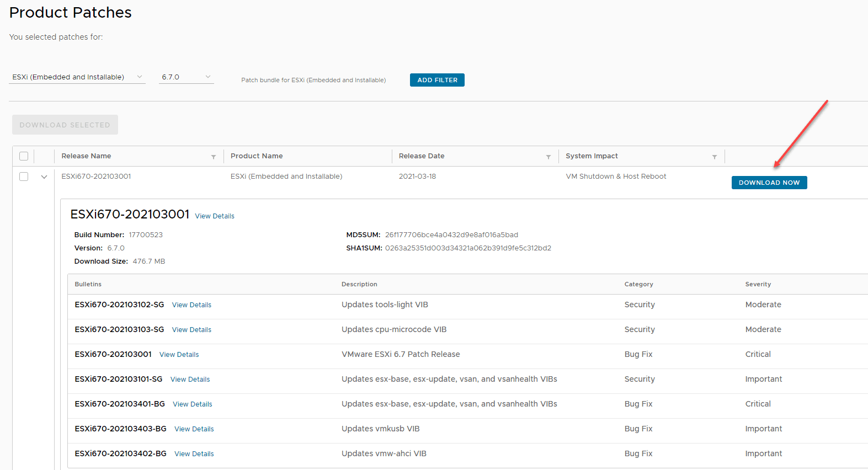Click the DOWNLOAD SELECTED button
The image size is (868, 470).
(x=65, y=125)
